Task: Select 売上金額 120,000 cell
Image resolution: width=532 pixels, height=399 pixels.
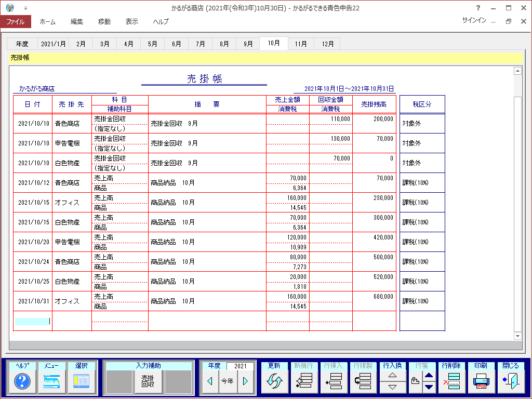Action: coord(288,237)
